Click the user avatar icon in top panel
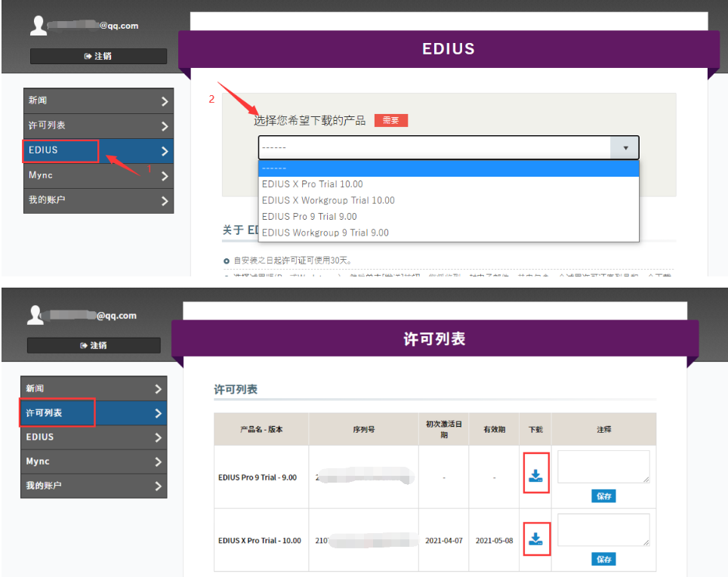 pyautogui.click(x=38, y=26)
